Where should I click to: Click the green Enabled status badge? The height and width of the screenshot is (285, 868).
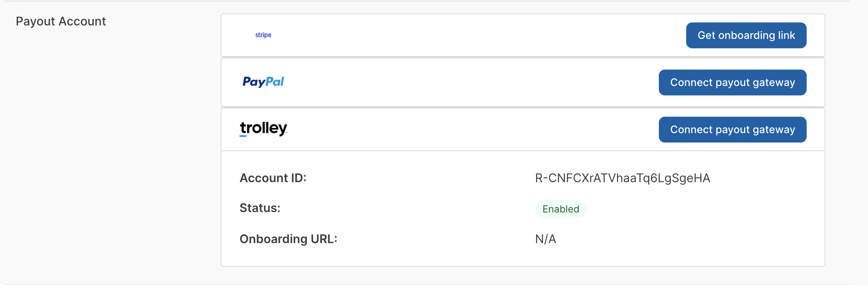pyautogui.click(x=560, y=209)
